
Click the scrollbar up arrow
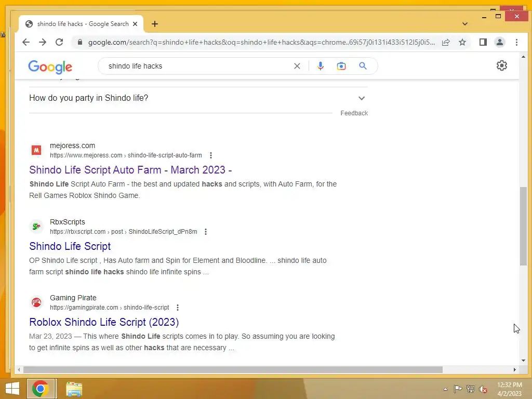[523, 57]
